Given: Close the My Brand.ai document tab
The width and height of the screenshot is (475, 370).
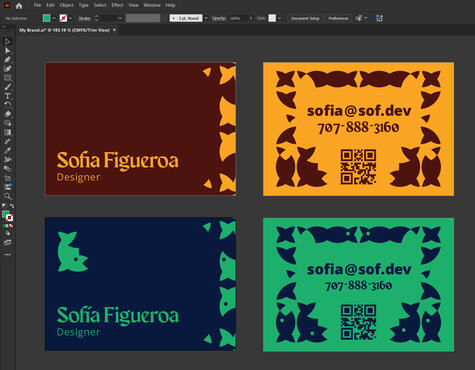Looking at the screenshot, I should pyautogui.click(x=114, y=30).
